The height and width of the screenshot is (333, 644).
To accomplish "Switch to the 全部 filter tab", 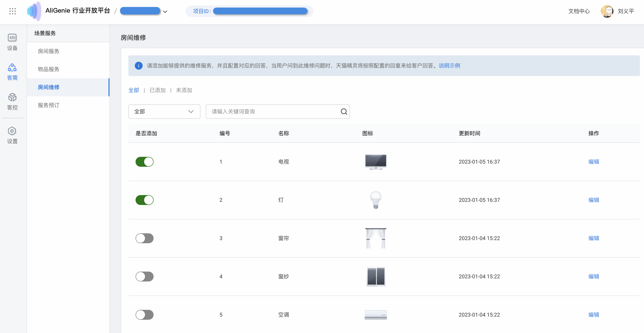I will [134, 90].
